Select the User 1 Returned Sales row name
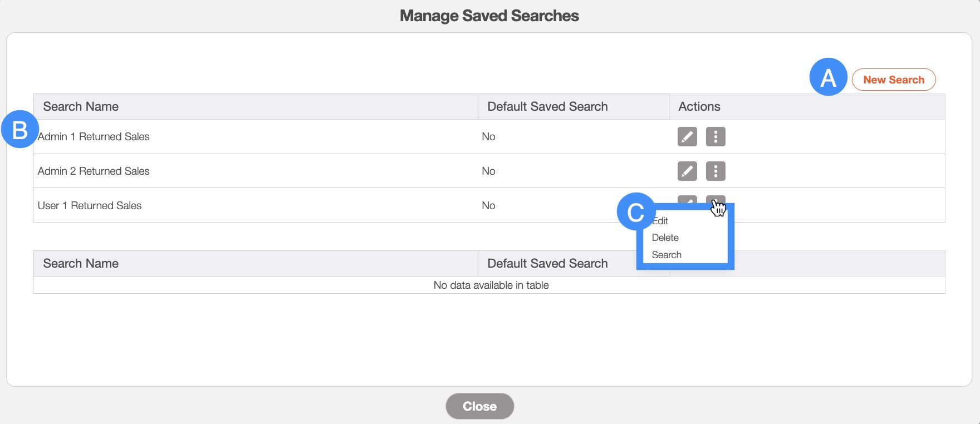980x424 pixels. coord(90,206)
